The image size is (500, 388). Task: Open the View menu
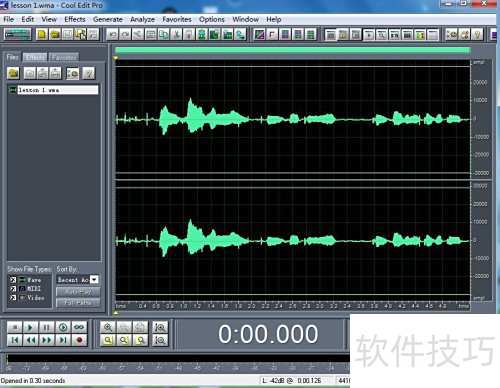pos(49,19)
